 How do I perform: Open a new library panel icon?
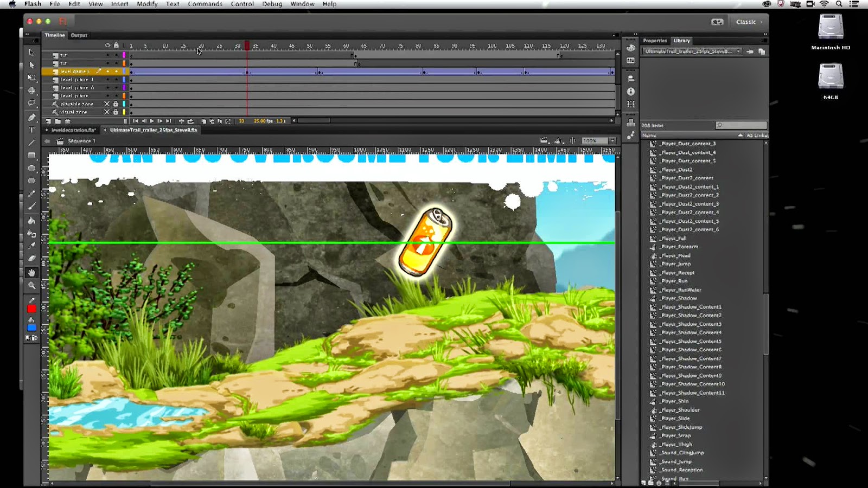762,52
